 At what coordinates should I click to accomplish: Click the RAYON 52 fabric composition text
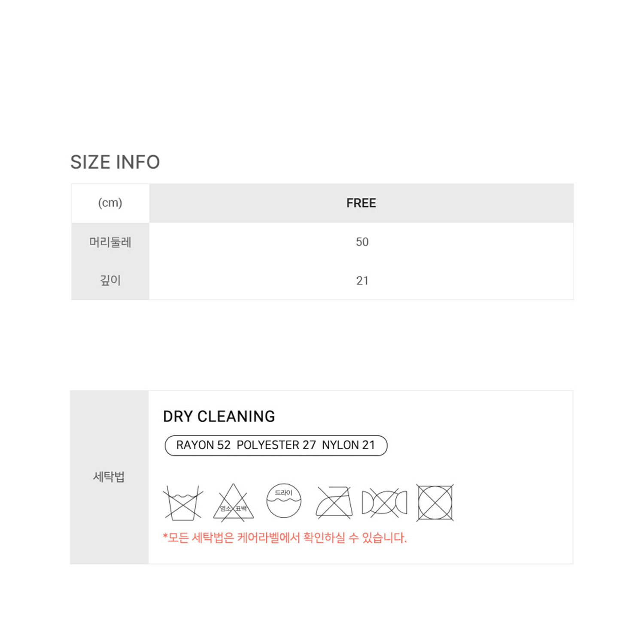tap(203, 445)
